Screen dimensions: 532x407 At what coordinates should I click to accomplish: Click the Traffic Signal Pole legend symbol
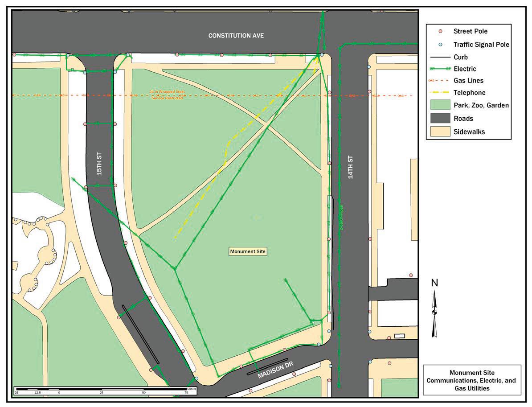click(440, 45)
